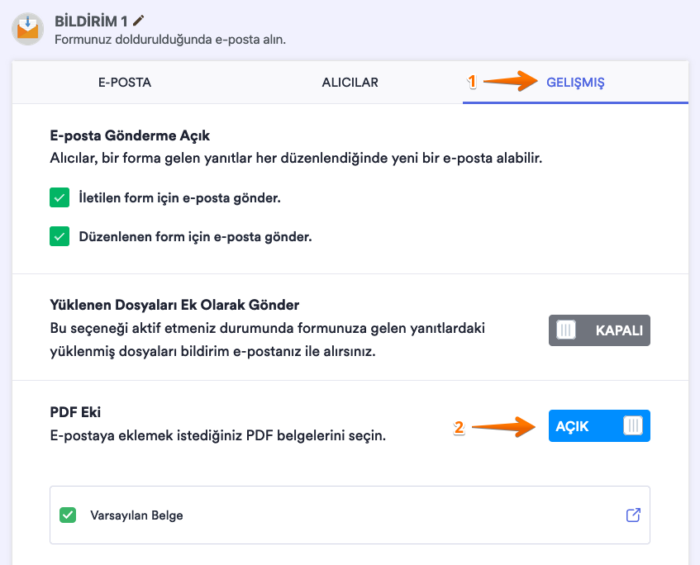Click the orange arrow pointing to AÇIK
Viewport: 700px width, 565px height.
click(x=503, y=427)
